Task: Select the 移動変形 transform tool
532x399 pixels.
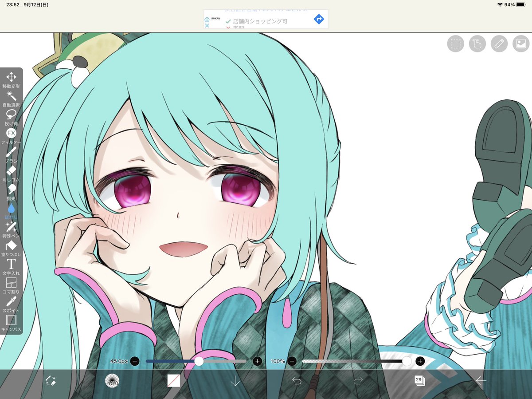Action: click(x=11, y=80)
